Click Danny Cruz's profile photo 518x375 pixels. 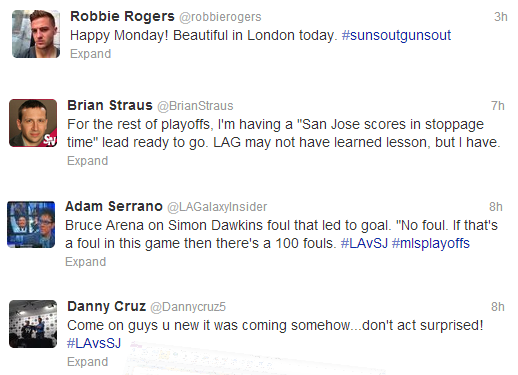[33, 324]
